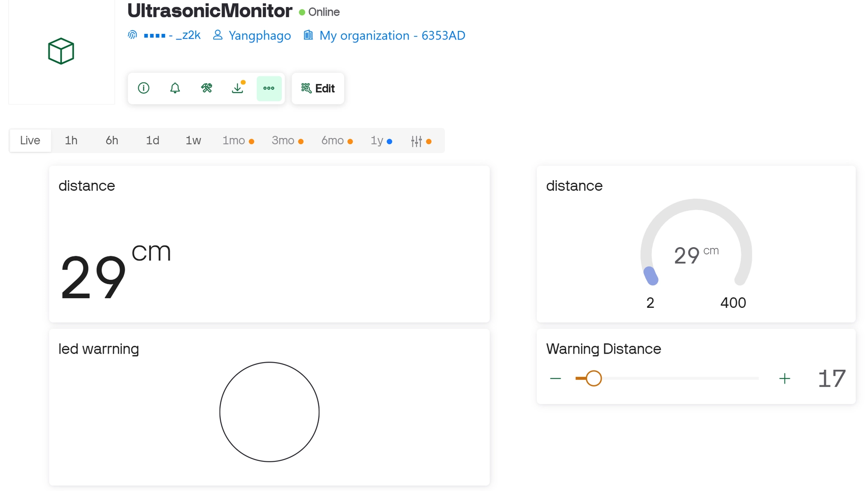Click the device info icon

click(144, 88)
